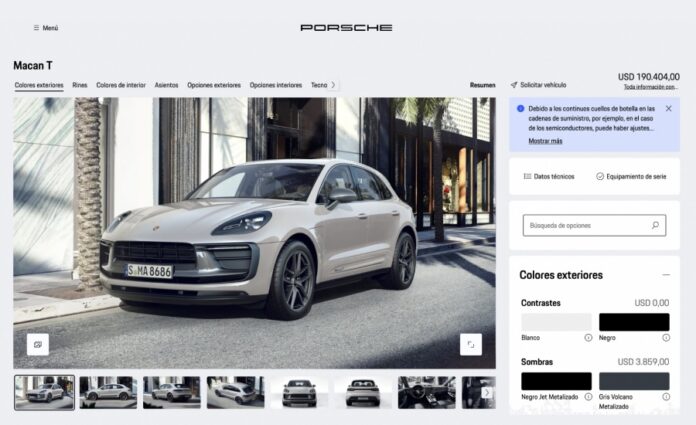
Task: Select third rear-angle thumbnail
Action: (x=172, y=393)
